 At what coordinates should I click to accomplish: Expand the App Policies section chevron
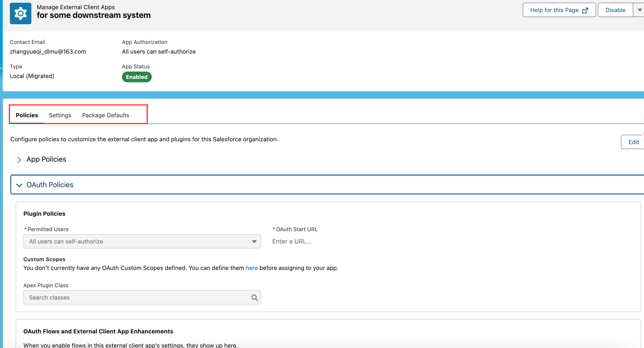pyautogui.click(x=19, y=160)
